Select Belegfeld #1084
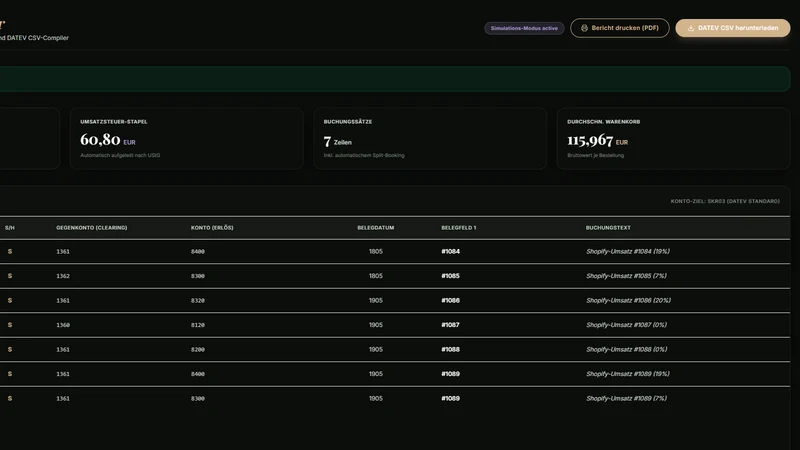800x450 pixels. tap(451, 252)
